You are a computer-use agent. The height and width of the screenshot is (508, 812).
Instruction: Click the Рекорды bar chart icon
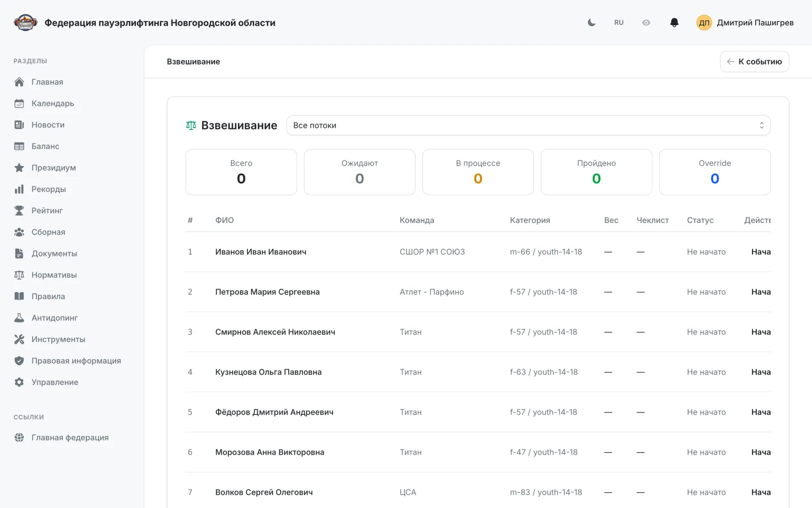point(19,189)
